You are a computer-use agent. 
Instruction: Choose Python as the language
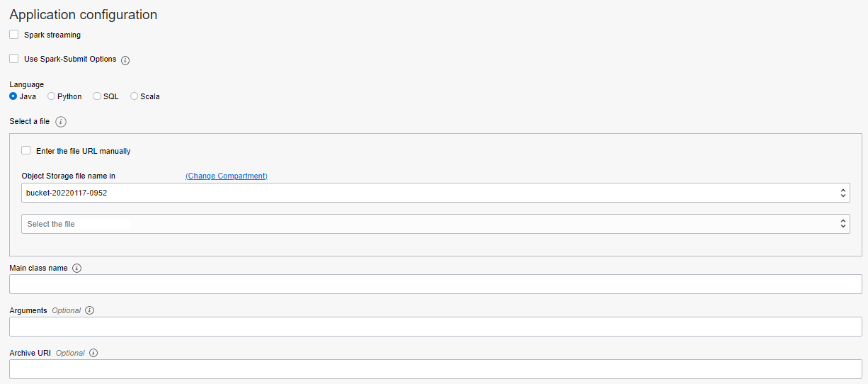click(51, 96)
